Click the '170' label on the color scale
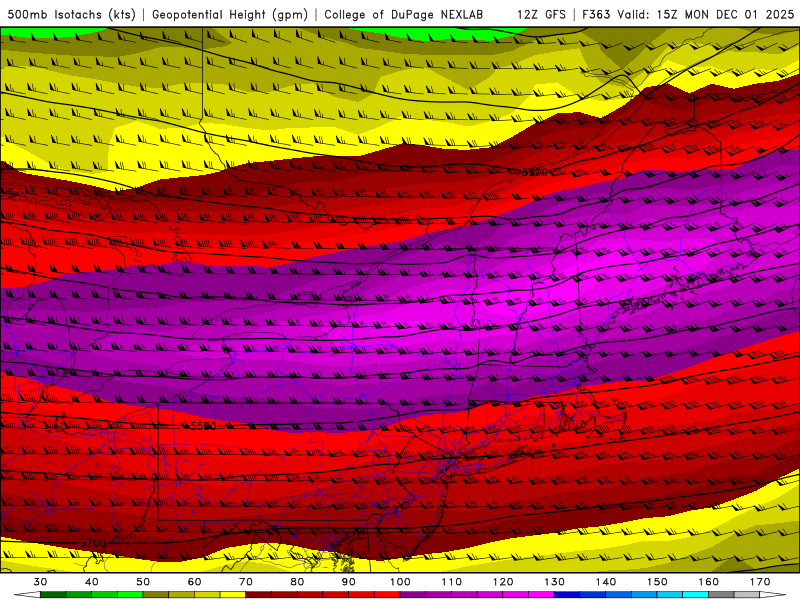 pos(760,582)
